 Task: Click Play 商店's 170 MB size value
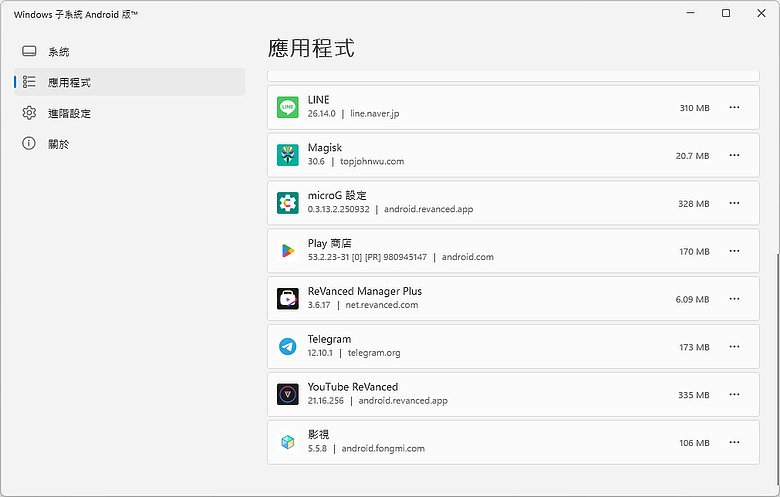pos(694,252)
